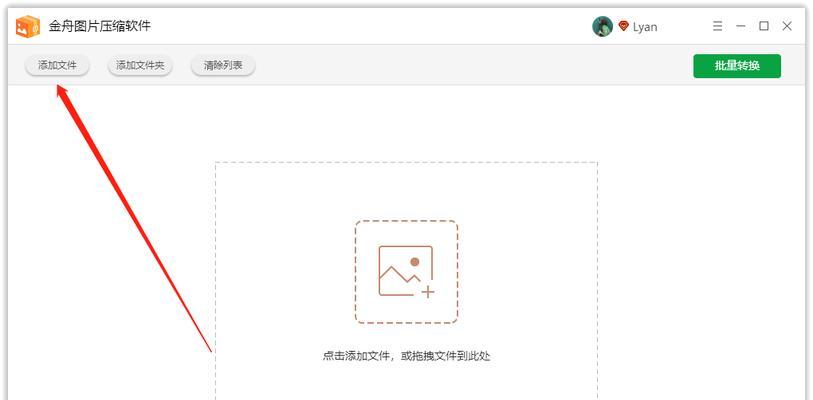Click the 点击添加文件，或拖拽文件到此处 text
The height and width of the screenshot is (400, 813).
406,356
